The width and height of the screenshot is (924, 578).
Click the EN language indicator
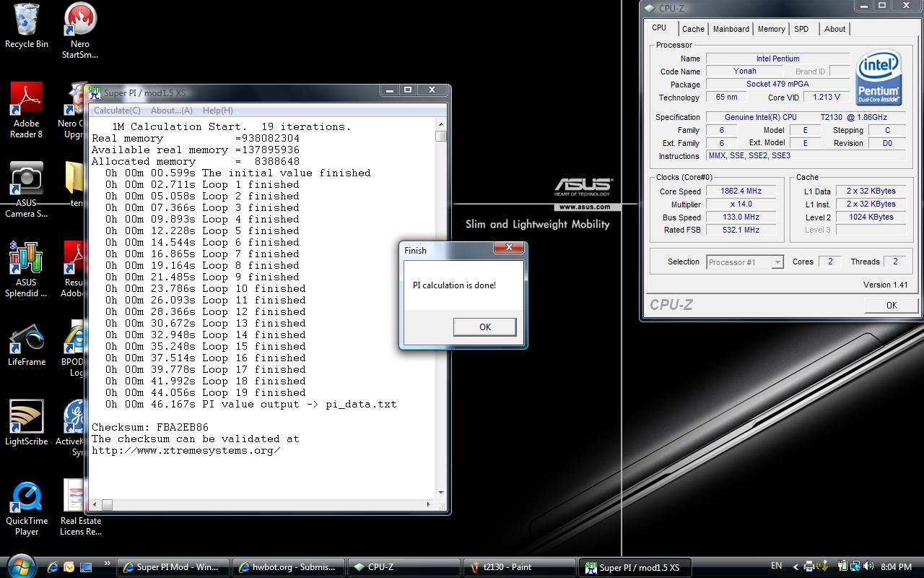(x=777, y=566)
